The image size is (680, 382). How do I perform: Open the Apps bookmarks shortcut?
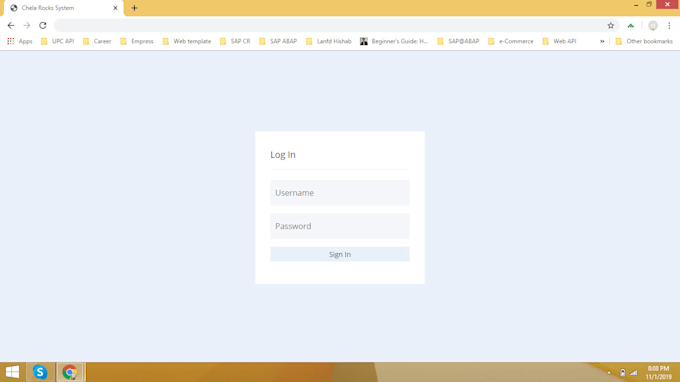click(x=20, y=41)
